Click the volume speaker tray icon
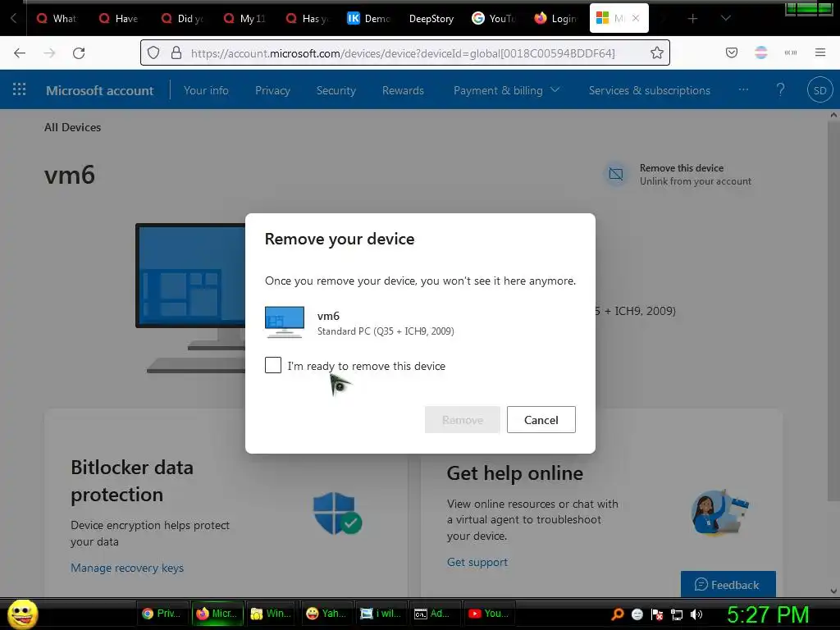This screenshot has width=840, height=630. click(x=696, y=614)
